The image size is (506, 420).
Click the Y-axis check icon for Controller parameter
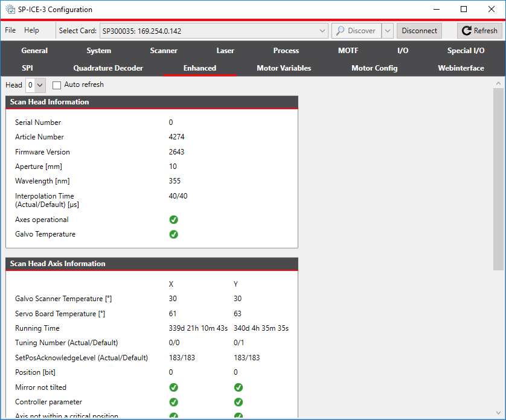click(239, 402)
